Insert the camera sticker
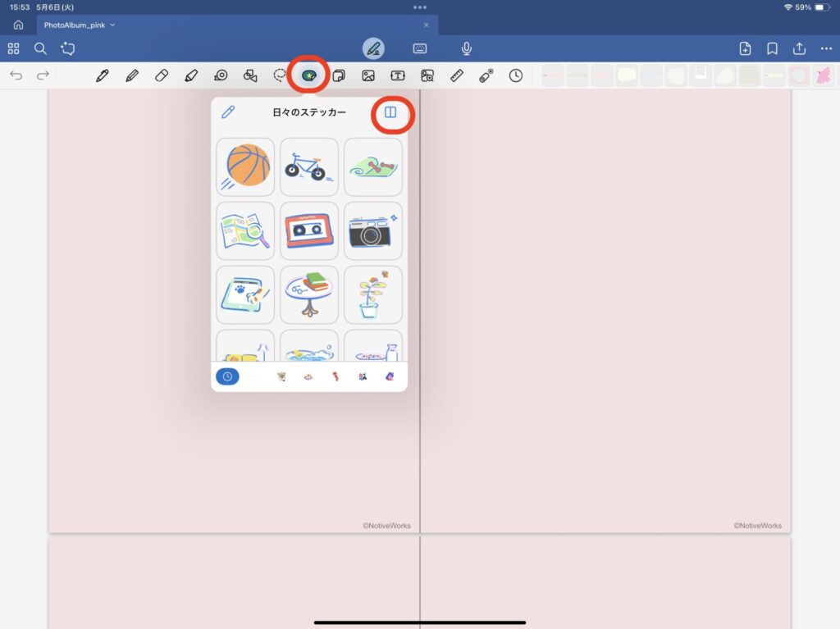This screenshot has width=840, height=629. 373,231
